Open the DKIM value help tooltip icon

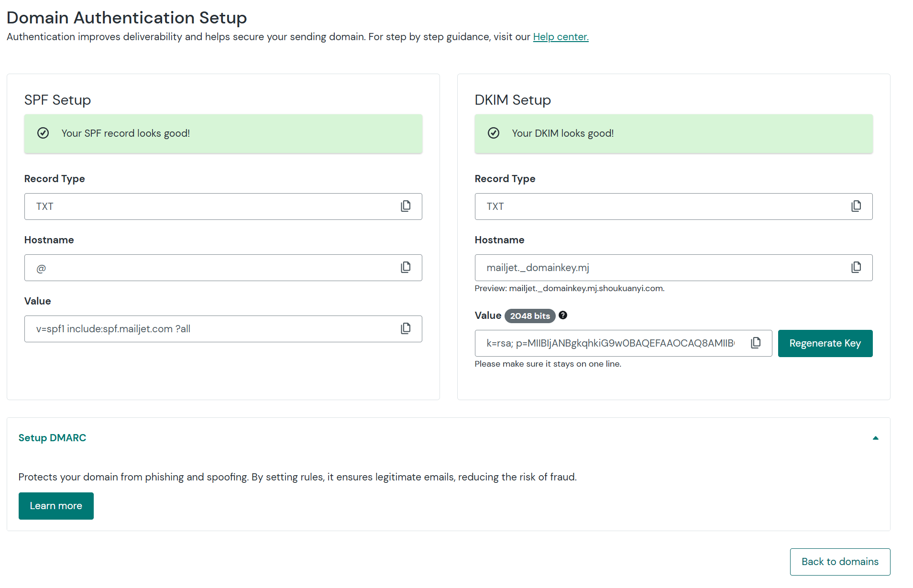[563, 315]
